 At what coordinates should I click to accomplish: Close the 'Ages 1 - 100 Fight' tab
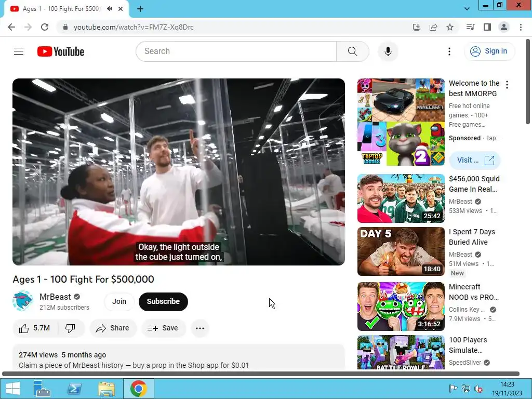click(x=121, y=9)
